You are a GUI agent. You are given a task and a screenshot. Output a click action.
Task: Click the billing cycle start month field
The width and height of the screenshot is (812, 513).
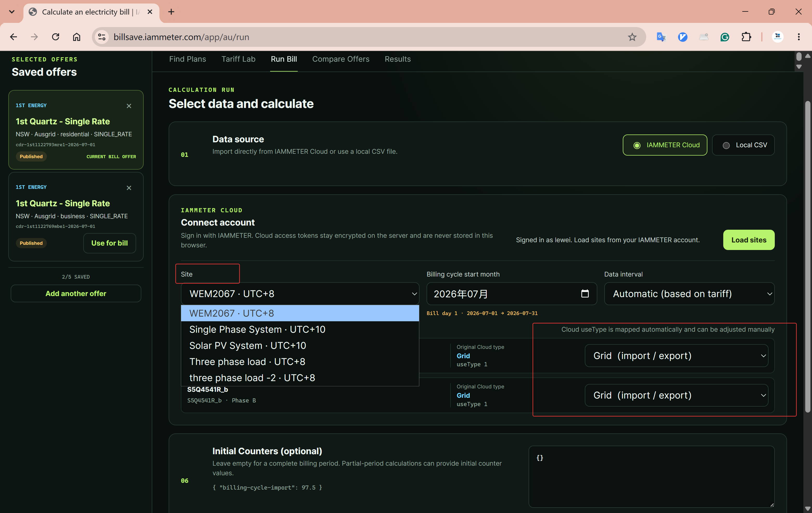[512, 294]
